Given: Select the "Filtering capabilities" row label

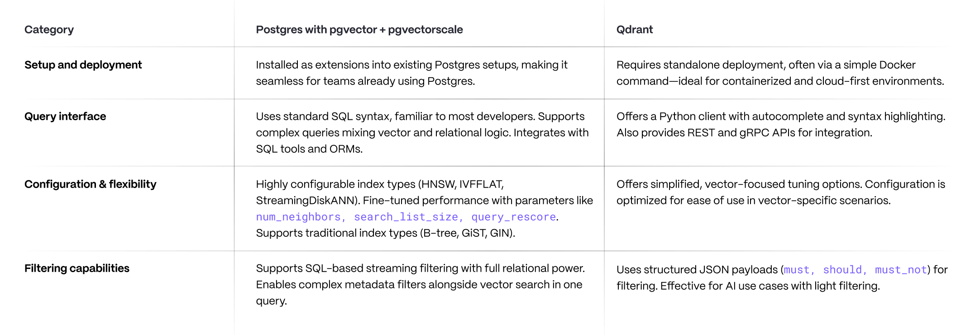Looking at the screenshot, I should [76, 269].
